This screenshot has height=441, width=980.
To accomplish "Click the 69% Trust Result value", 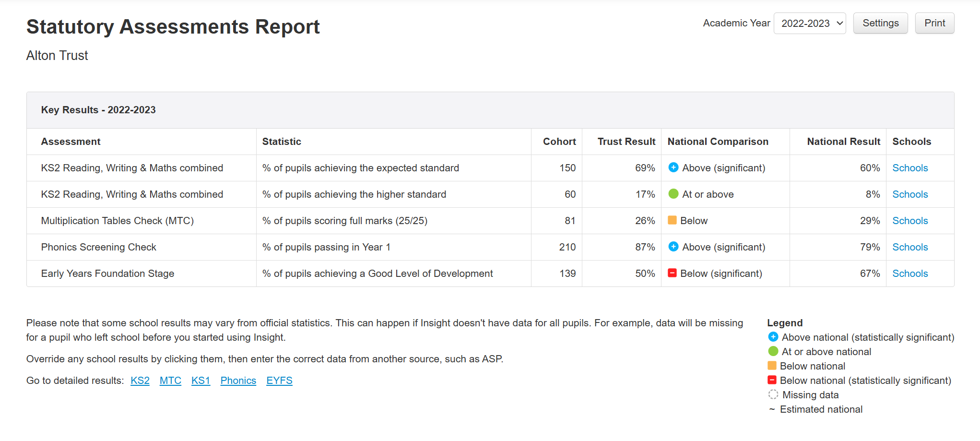I will click(645, 168).
